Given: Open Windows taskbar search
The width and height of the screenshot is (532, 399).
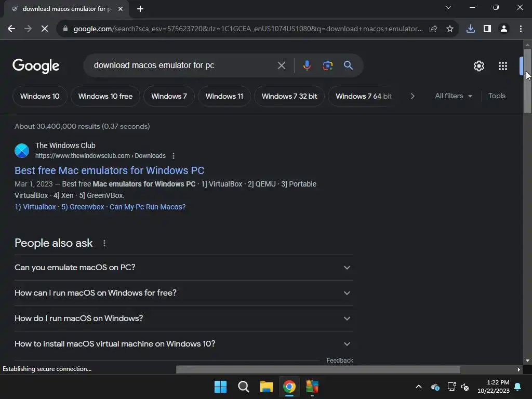Looking at the screenshot, I should point(243,387).
